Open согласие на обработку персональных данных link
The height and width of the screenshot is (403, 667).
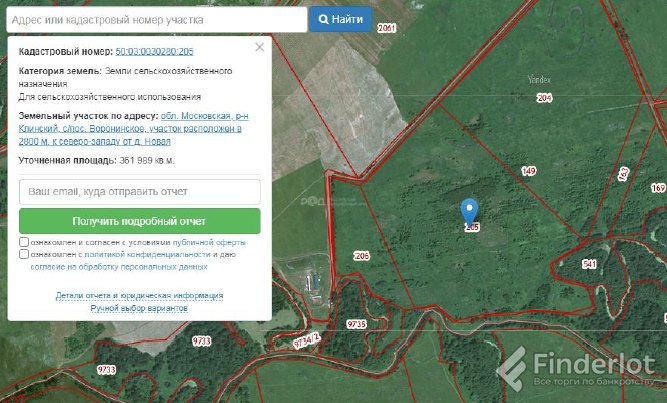[x=119, y=267]
